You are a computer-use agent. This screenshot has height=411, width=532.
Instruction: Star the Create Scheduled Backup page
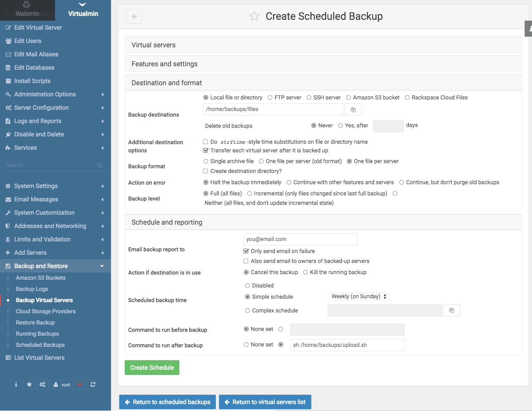(254, 16)
